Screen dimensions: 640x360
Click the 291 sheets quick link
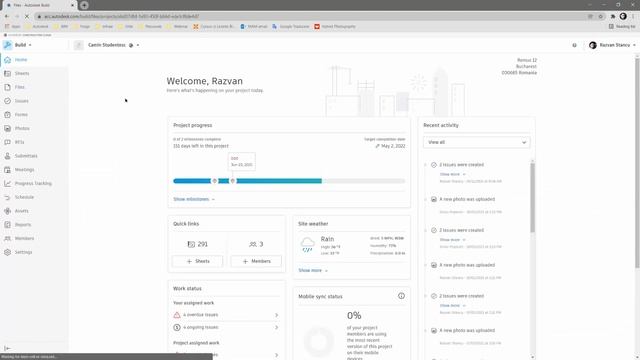tap(198, 244)
